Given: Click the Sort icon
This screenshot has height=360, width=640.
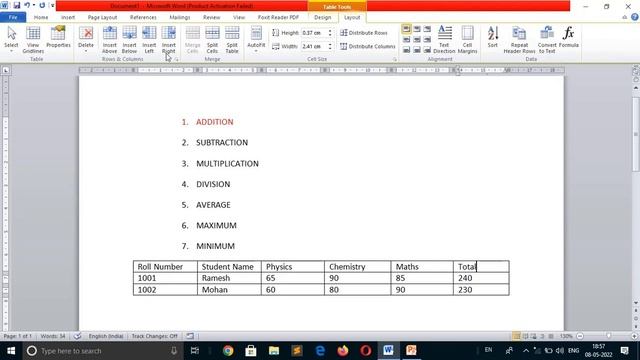Looking at the screenshot, I should click(x=493, y=33).
